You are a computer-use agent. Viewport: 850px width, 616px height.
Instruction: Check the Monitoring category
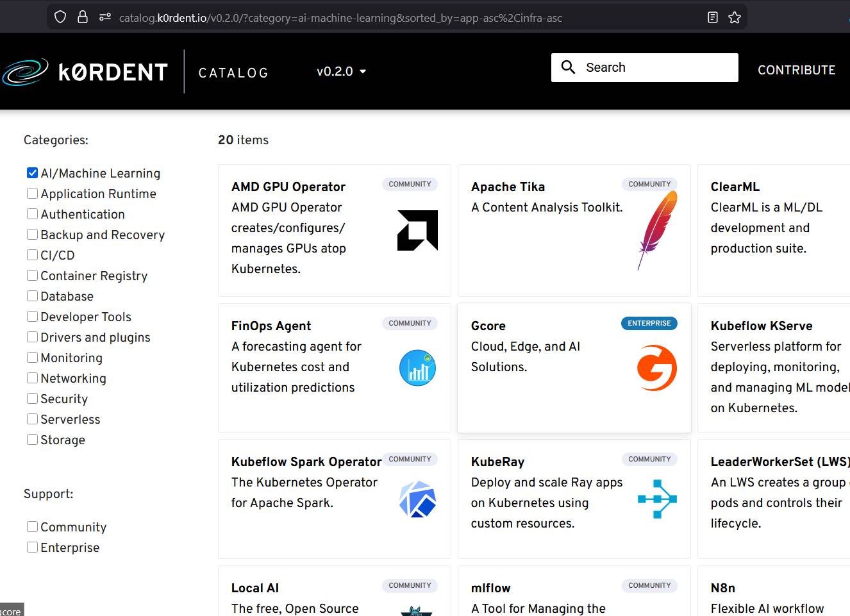[32, 357]
